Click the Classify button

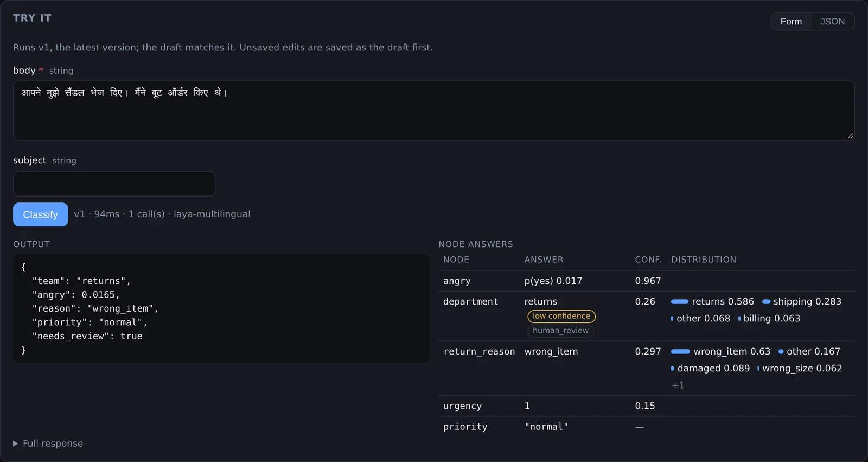click(x=41, y=214)
